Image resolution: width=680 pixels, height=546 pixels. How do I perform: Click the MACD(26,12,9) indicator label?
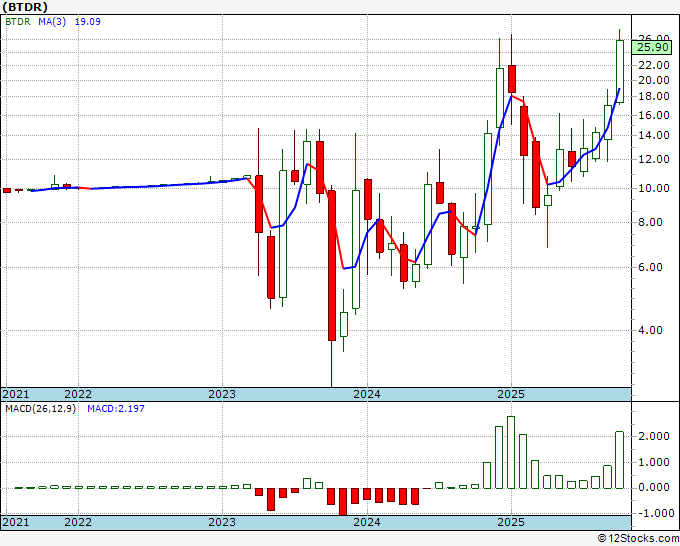click(x=41, y=409)
